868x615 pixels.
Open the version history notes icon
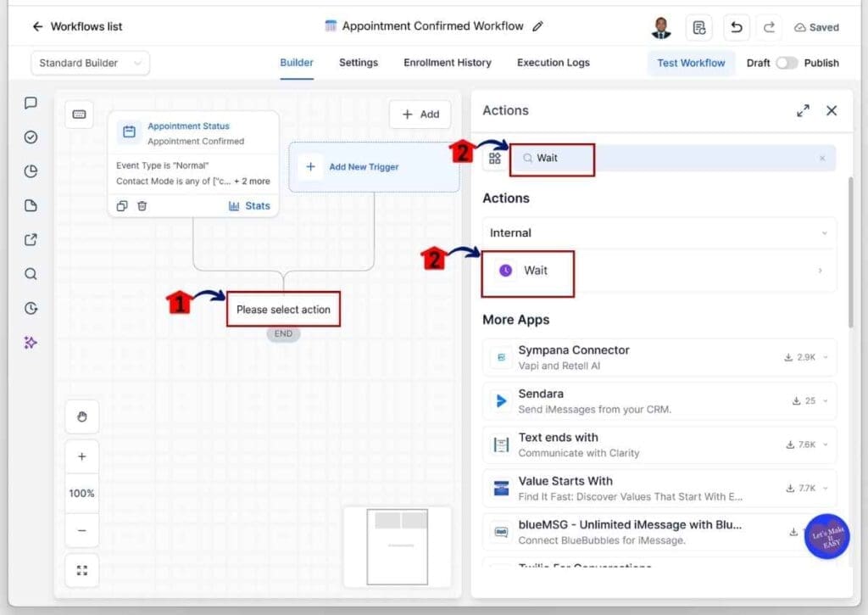698,27
